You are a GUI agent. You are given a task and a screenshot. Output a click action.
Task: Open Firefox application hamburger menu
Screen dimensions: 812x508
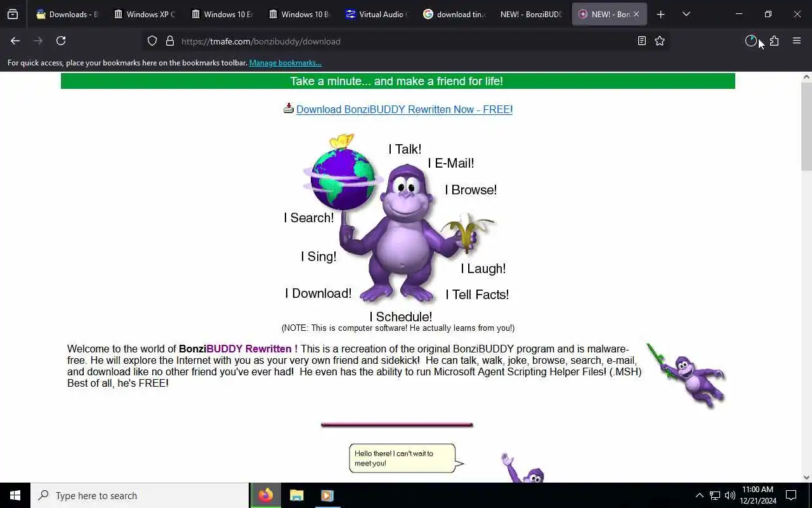pyautogui.click(x=797, y=41)
